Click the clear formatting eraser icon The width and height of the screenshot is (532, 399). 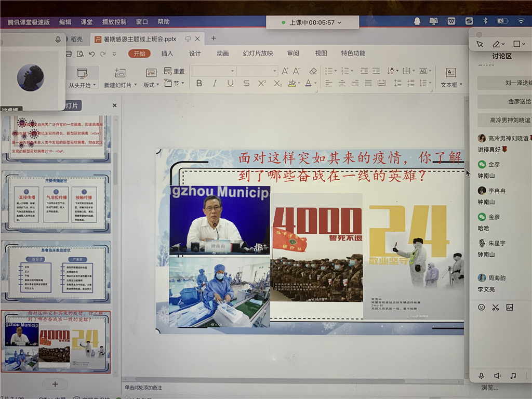[313, 71]
